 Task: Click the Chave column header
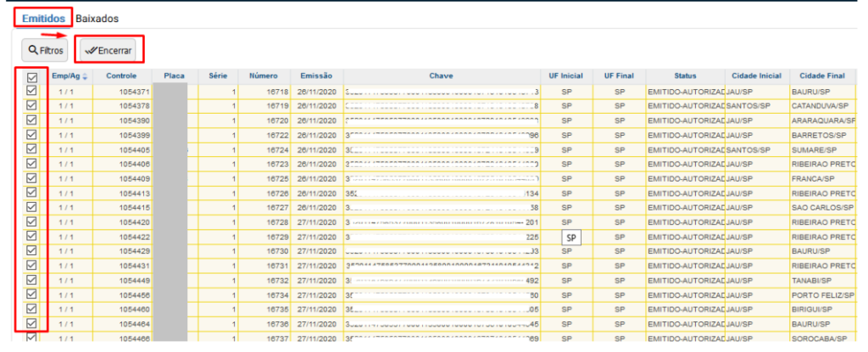click(441, 76)
